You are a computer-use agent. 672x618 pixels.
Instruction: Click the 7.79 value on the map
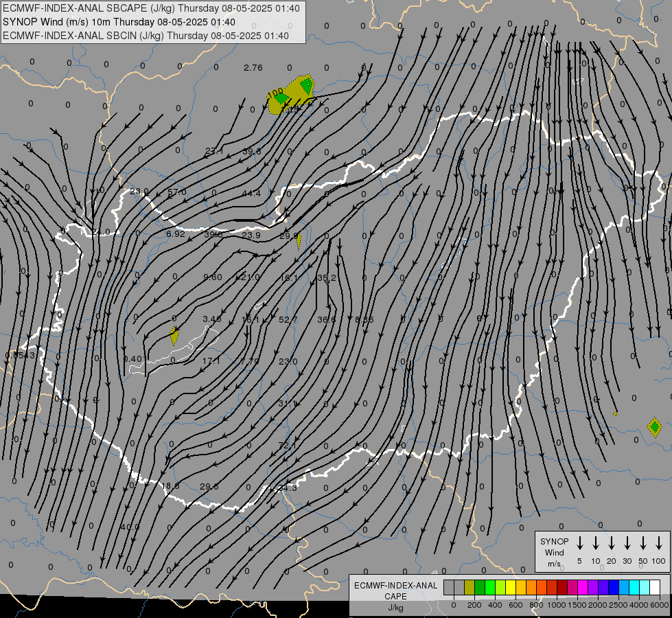coord(249,361)
